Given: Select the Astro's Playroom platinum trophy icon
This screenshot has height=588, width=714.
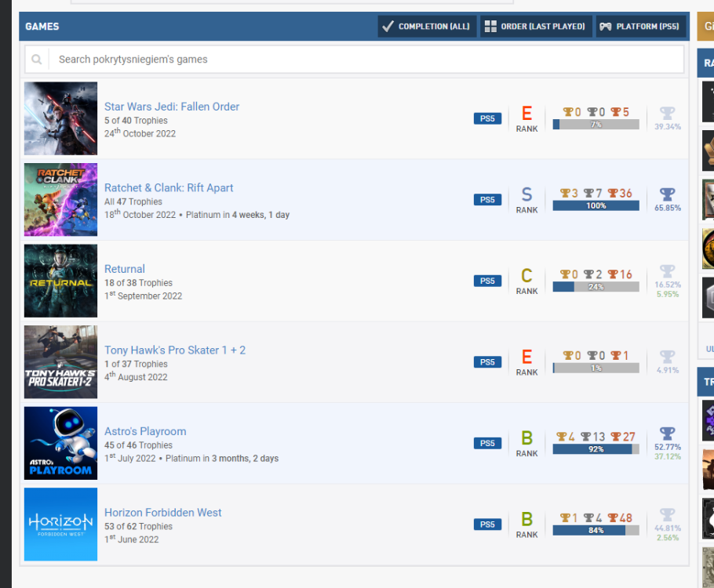Looking at the screenshot, I should click(x=667, y=434).
